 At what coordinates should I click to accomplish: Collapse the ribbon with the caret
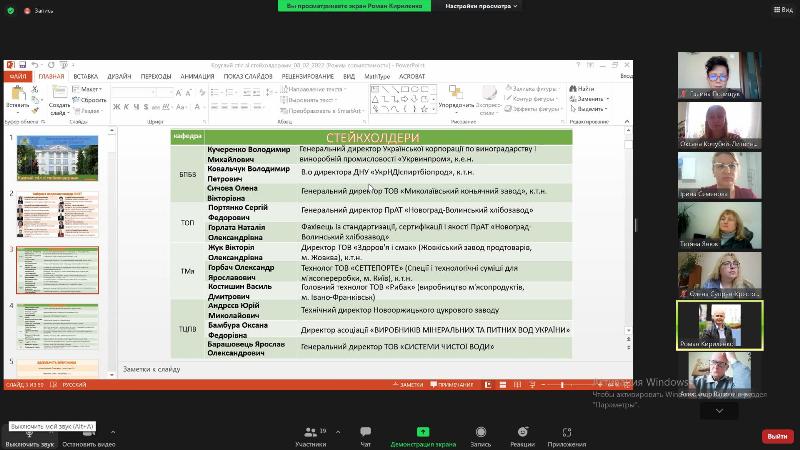click(x=627, y=121)
